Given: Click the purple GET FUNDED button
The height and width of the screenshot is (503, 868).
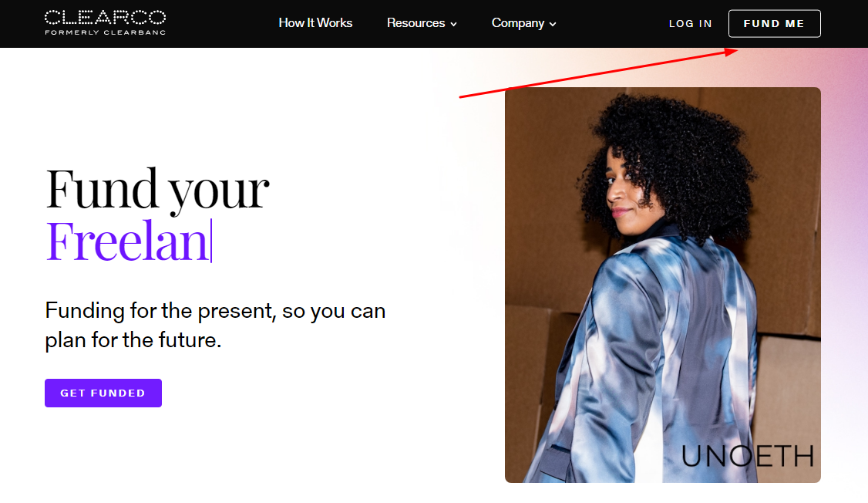Looking at the screenshot, I should click(103, 393).
